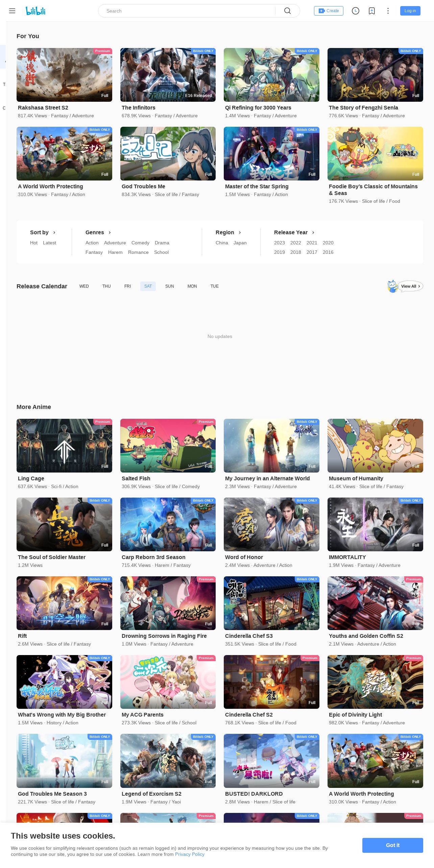Open My Journey in an Alternate World title
The height and width of the screenshot is (868, 434).
coord(267,478)
